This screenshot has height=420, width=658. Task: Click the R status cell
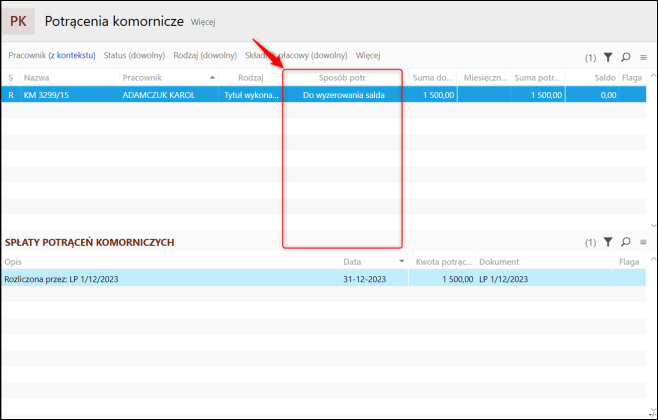click(11, 95)
